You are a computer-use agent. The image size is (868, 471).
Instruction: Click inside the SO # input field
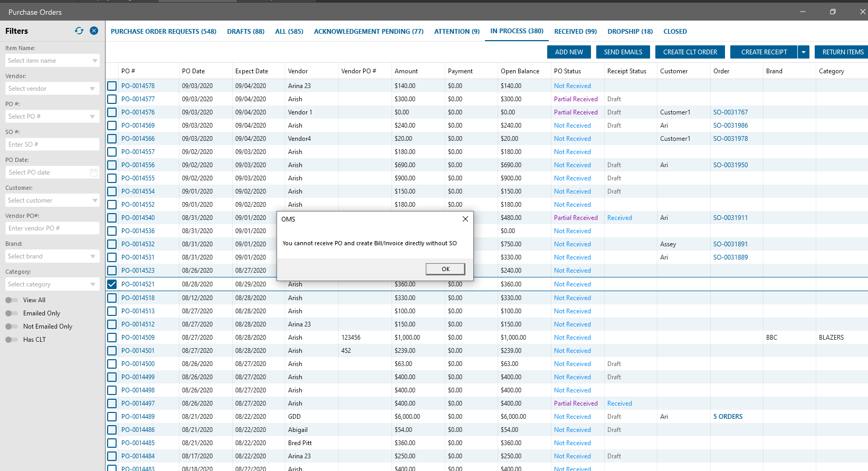(52, 145)
